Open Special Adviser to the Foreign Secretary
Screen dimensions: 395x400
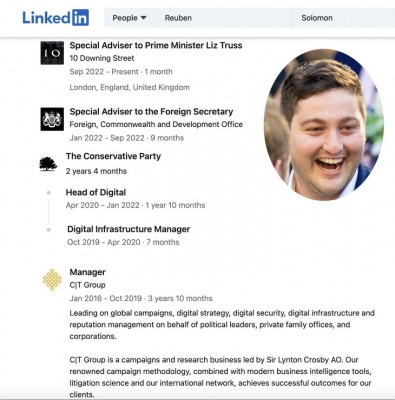[151, 112]
